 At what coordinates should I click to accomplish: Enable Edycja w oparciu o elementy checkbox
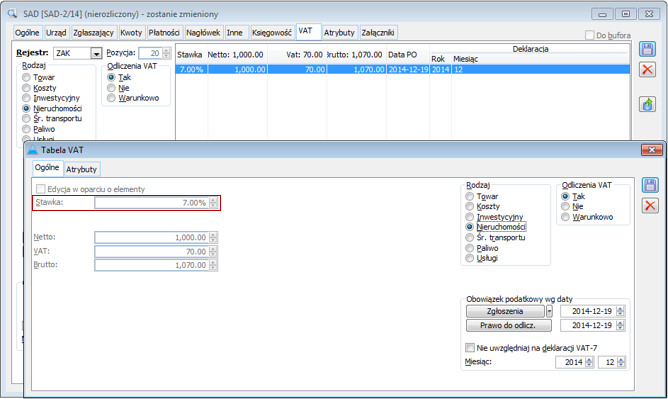tap(41, 189)
